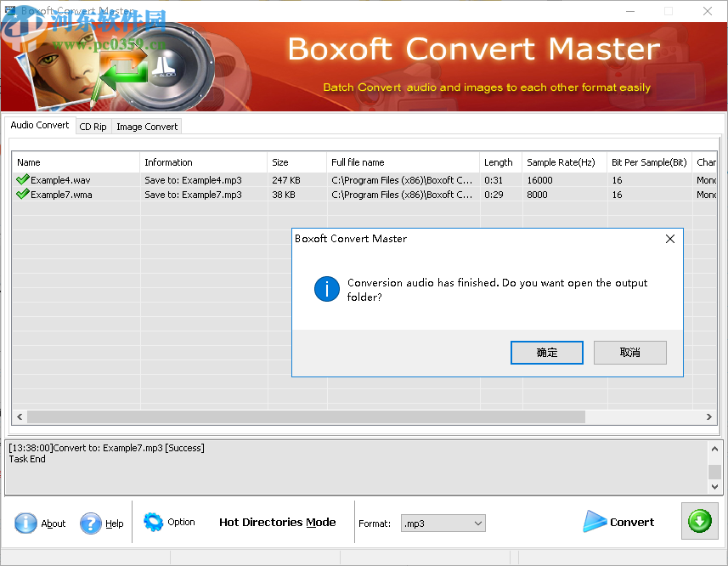728x566 pixels.
Task: Open Help via the question mark icon
Action: pyautogui.click(x=91, y=524)
